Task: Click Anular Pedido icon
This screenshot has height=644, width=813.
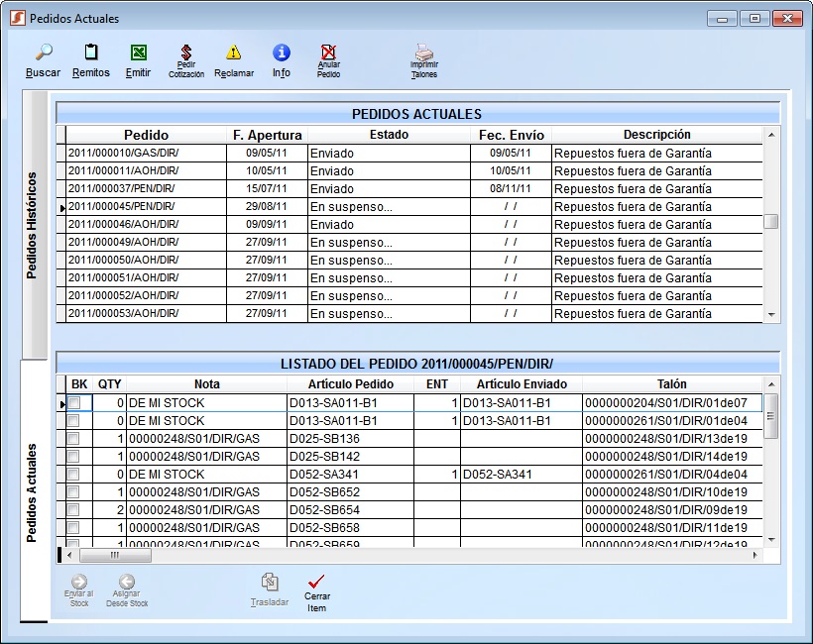Action: tap(328, 54)
